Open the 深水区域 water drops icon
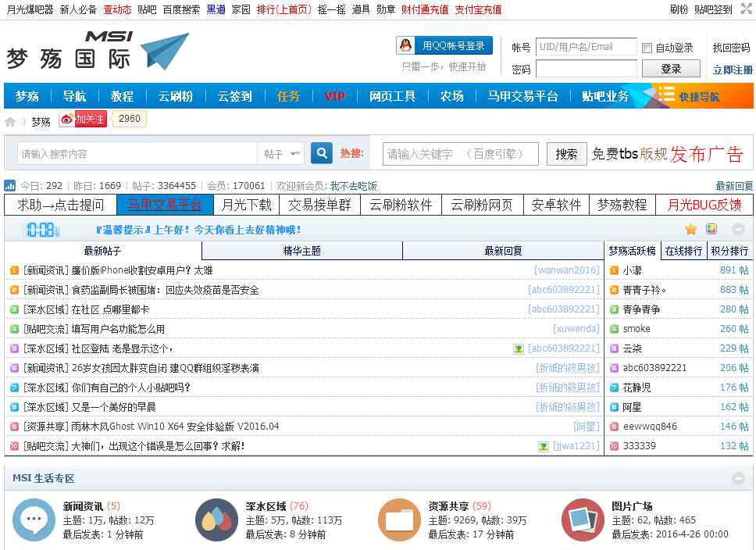The height and width of the screenshot is (550, 756). click(x=216, y=520)
